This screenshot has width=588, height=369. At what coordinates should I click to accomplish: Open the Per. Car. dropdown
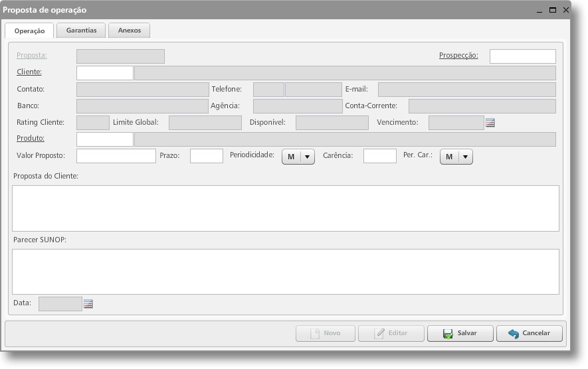(x=456, y=157)
